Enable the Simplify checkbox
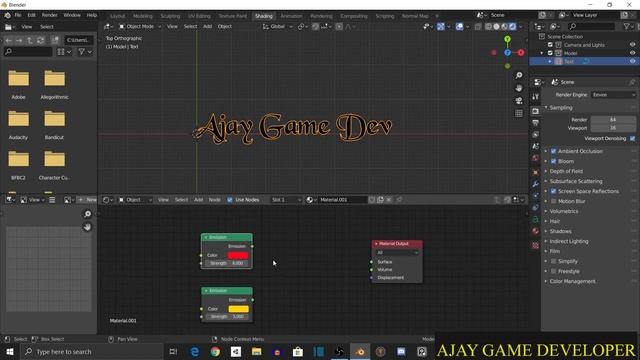The height and width of the screenshot is (360, 640). click(x=553, y=261)
